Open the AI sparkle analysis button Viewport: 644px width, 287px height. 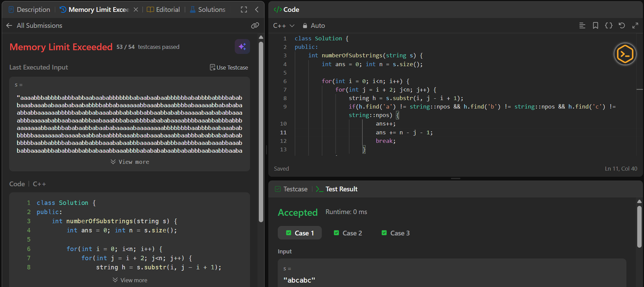click(242, 47)
